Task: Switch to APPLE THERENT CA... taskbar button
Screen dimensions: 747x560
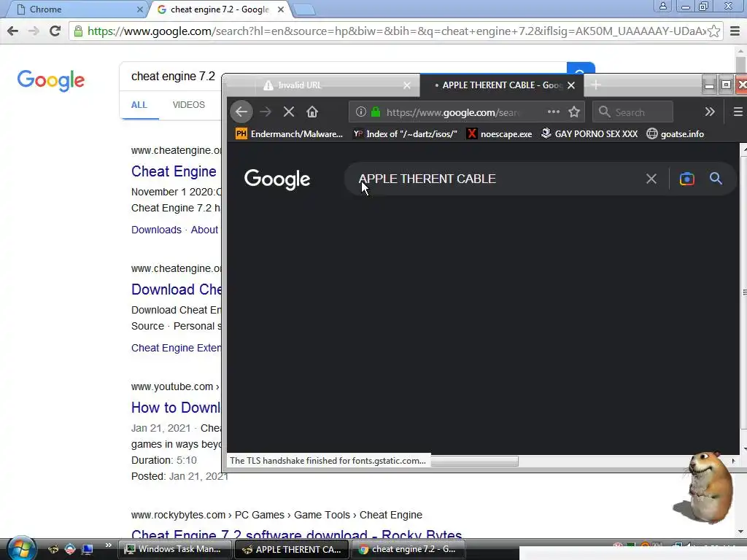Action: point(292,549)
